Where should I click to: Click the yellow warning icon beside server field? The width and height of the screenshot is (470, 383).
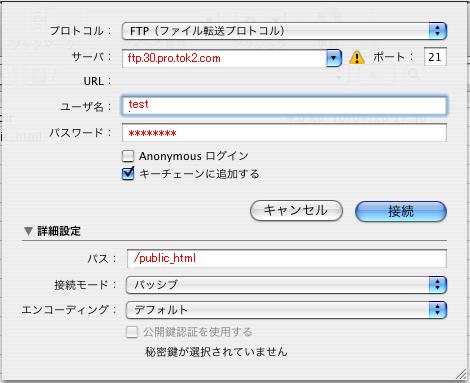point(356,57)
